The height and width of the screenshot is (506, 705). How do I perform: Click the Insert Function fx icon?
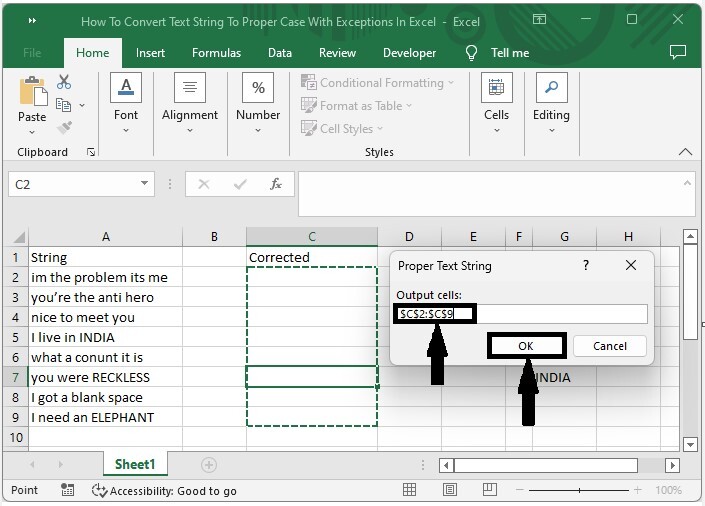click(x=276, y=184)
